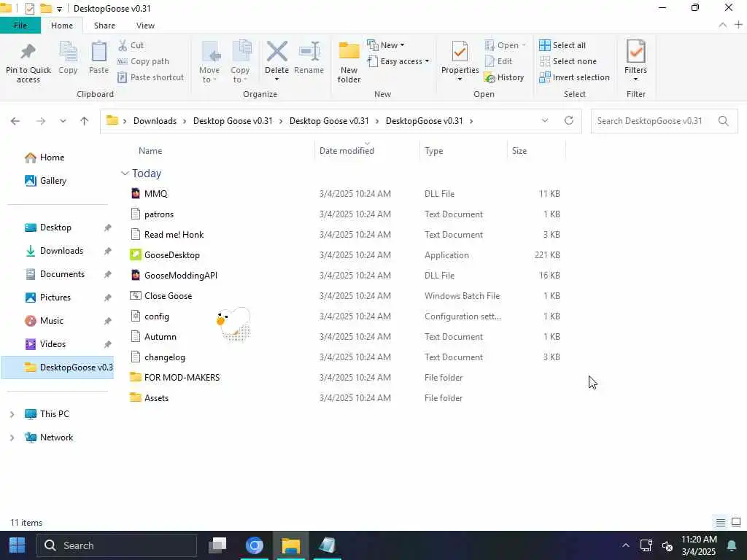Collapse the Today group
This screenshot has height=560, width=747.
point(125,174)
